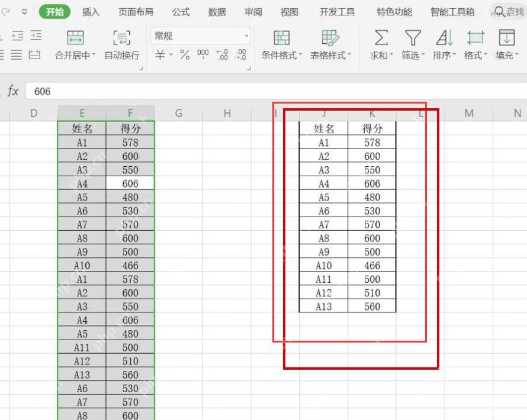
Task: Expand the Filter dropdown arrow
Action: point(423,54)
